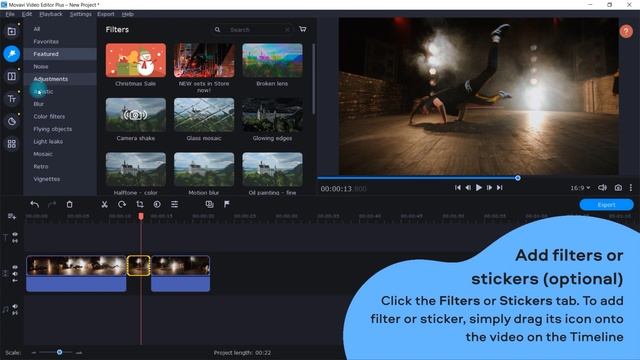Open the Transitions tab icon
Image resolution: width=640 pixels, height=360 pixels.
pyautogui.click(x=11, y=76)
